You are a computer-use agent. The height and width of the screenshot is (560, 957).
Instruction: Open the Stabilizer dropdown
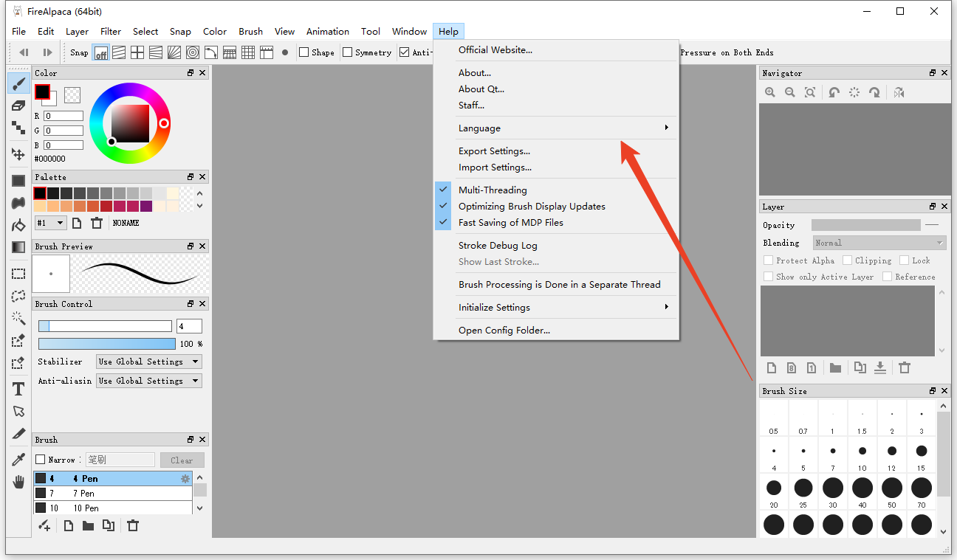(x=149, y=362)
